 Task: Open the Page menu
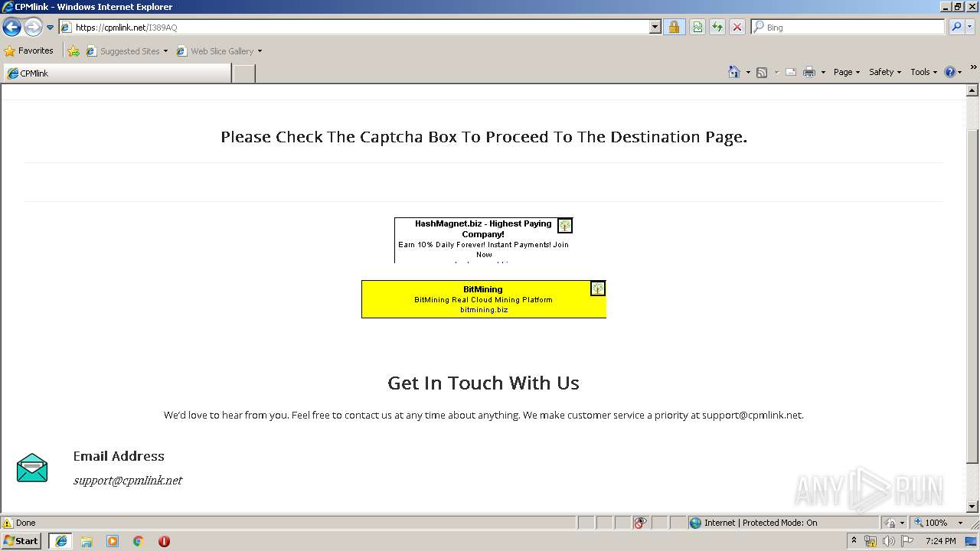coord(846,72)
